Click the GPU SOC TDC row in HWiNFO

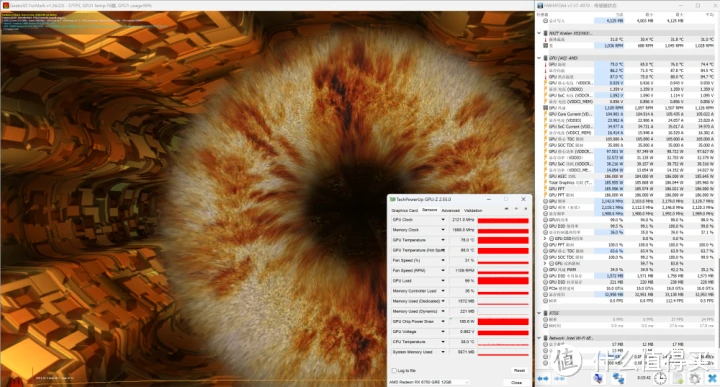tap(628, 257)
